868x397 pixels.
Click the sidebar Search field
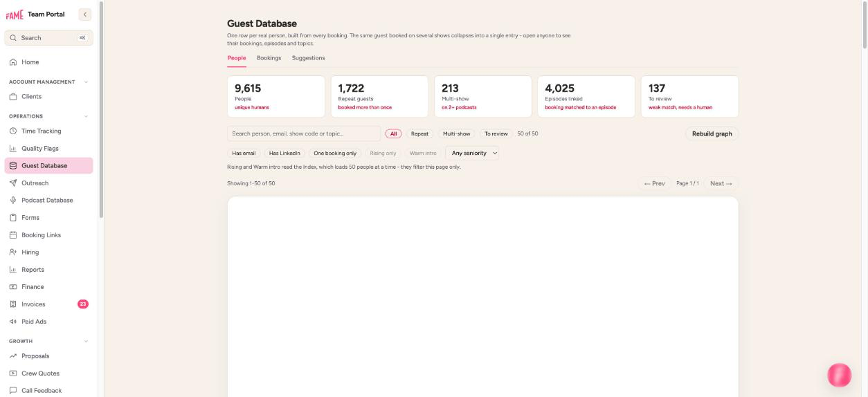point(48,38)
